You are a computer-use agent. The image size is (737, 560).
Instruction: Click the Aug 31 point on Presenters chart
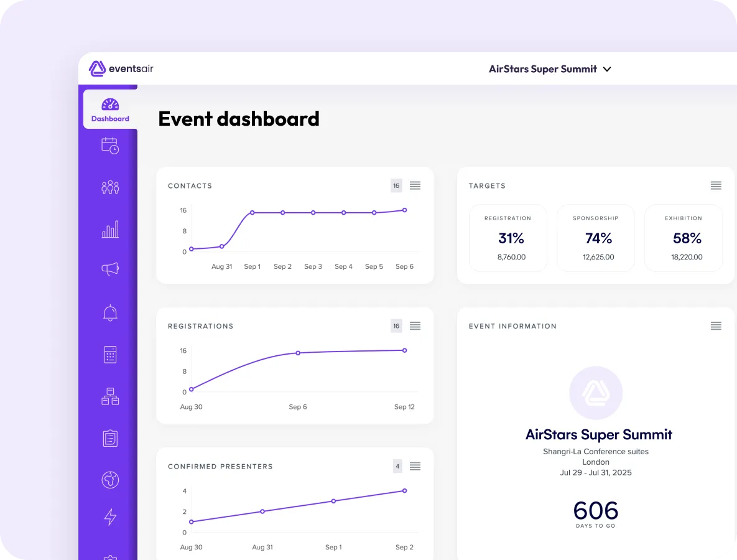point(262,511)
